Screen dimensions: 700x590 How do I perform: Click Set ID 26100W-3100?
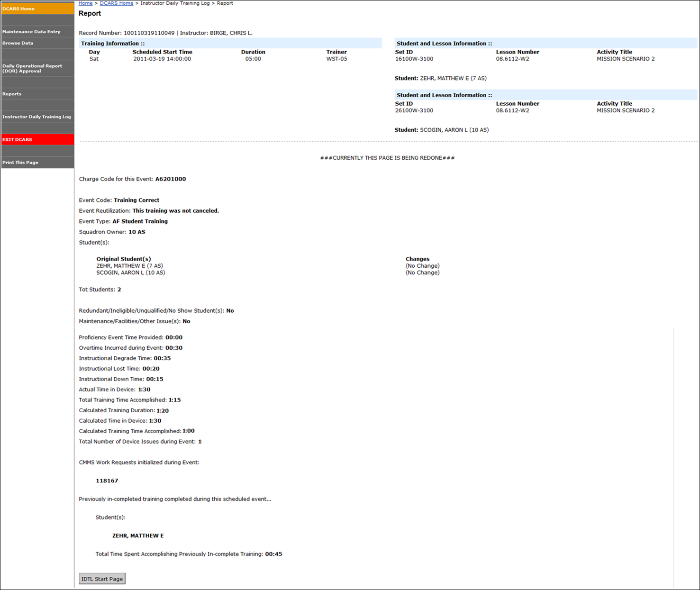click(x=414, y=110)
